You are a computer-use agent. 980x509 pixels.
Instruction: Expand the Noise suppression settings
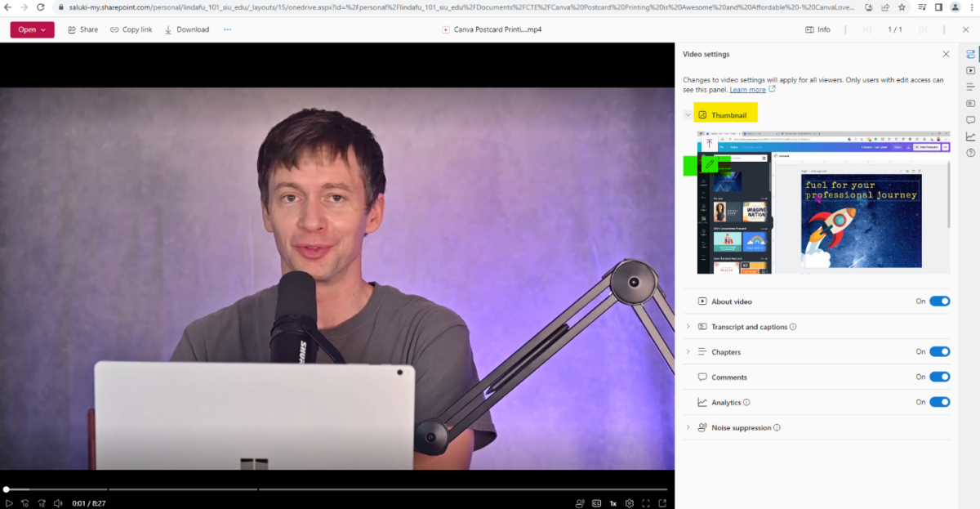[688, 426]
